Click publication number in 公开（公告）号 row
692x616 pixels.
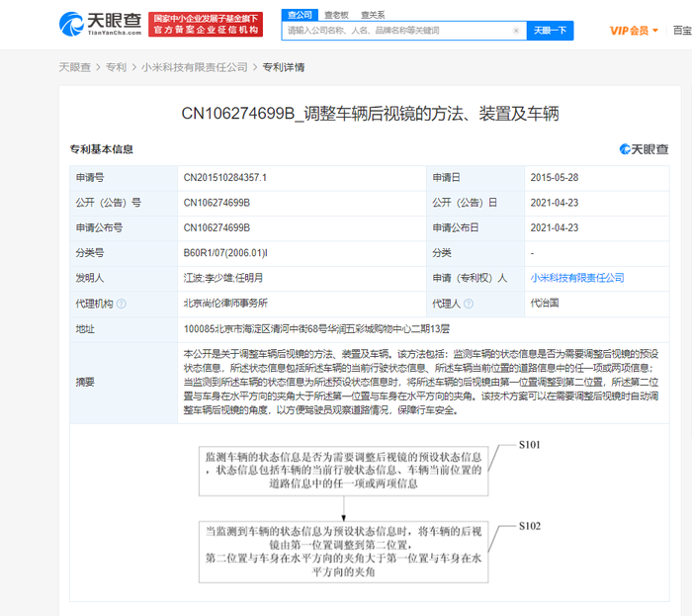(x=216, y=203)
